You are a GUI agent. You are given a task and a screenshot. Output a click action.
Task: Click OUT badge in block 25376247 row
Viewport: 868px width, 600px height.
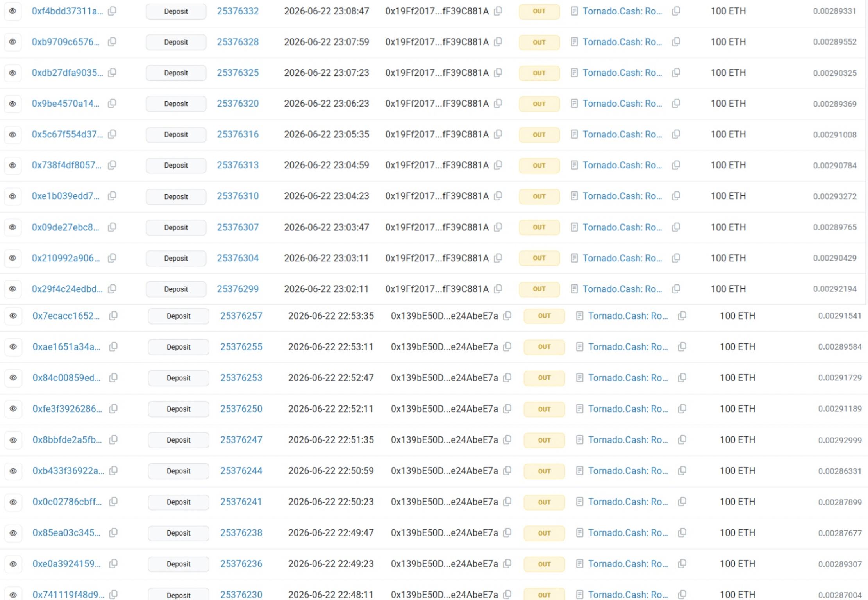coord(544,440)
